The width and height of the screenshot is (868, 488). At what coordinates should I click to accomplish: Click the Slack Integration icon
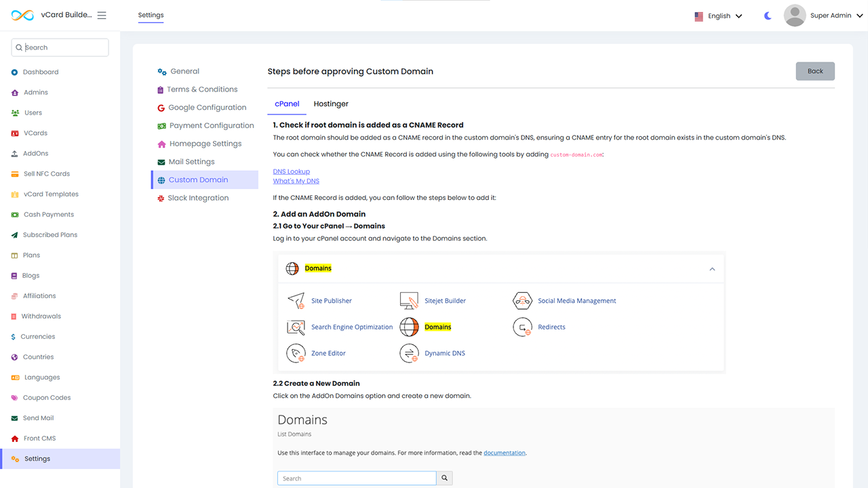(161, 198)
